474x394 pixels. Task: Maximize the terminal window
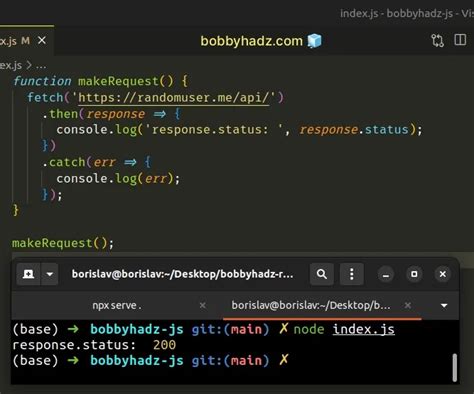click(414, 274)
